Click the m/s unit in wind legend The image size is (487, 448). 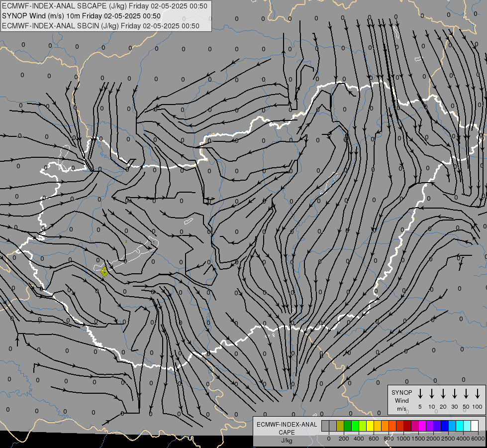(x=401, y=409)
